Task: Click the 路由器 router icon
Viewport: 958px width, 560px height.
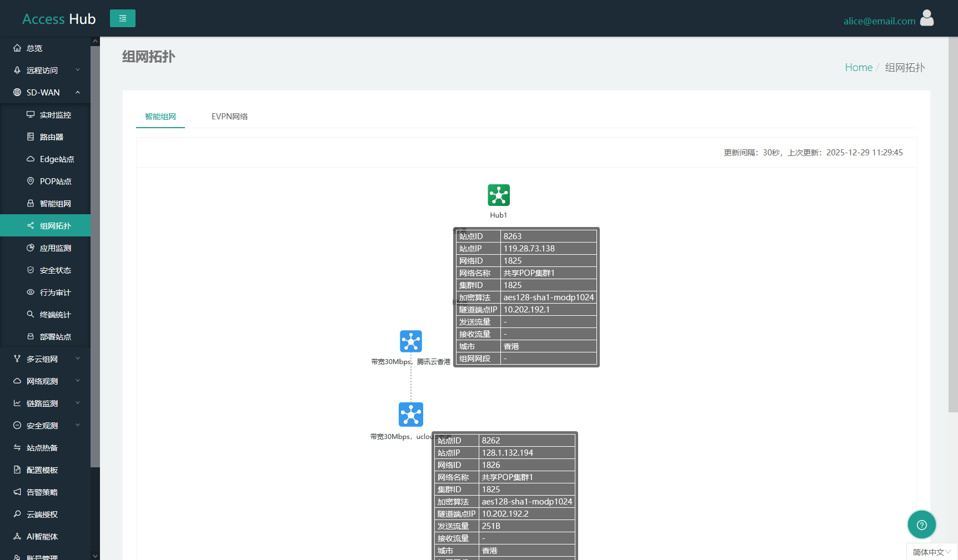Action: tap(31, 137)
